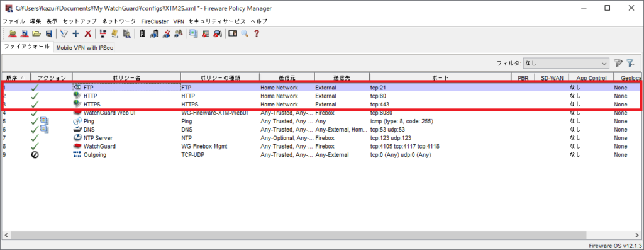
Task: Click the yellow note toolbar icon
Action: pos(115,34)
